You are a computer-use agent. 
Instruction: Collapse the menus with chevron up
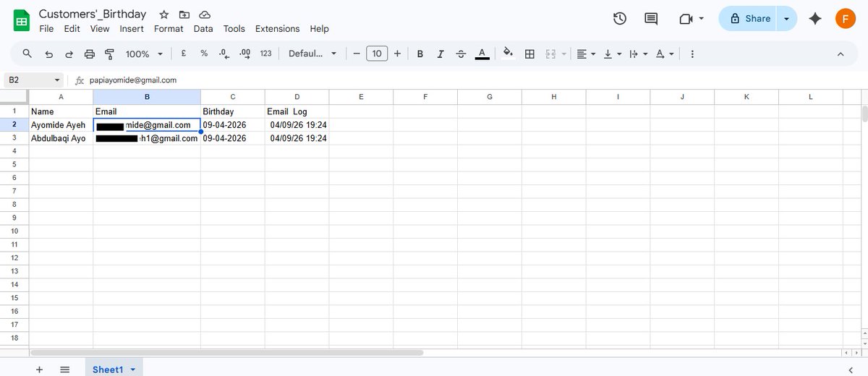tap(840, 54)
